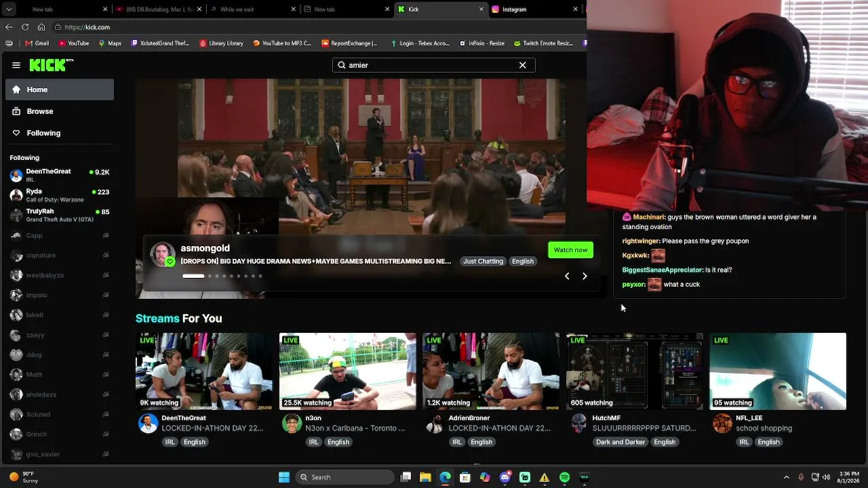Image resolution: width=868 pixels, height=488 pixels.
Task: Go to next featured stream
Action: 585,276
